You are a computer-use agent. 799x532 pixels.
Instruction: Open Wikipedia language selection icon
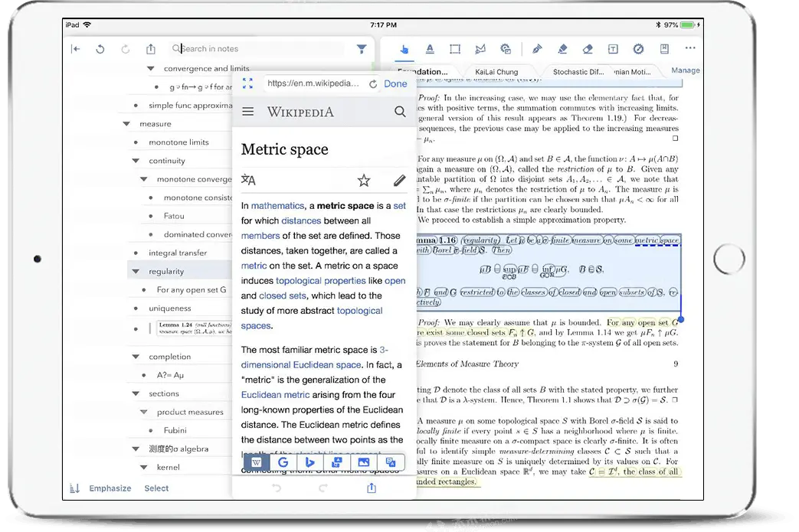[249, 180]
